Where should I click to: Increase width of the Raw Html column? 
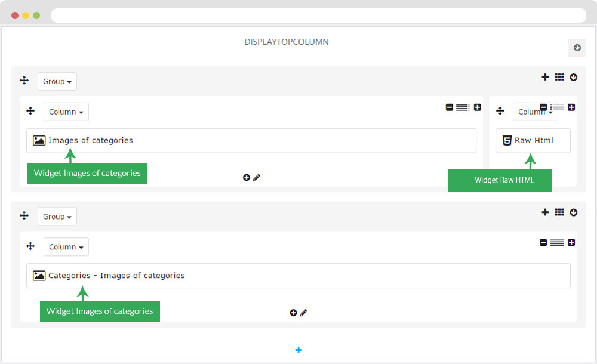pos(571,107)
